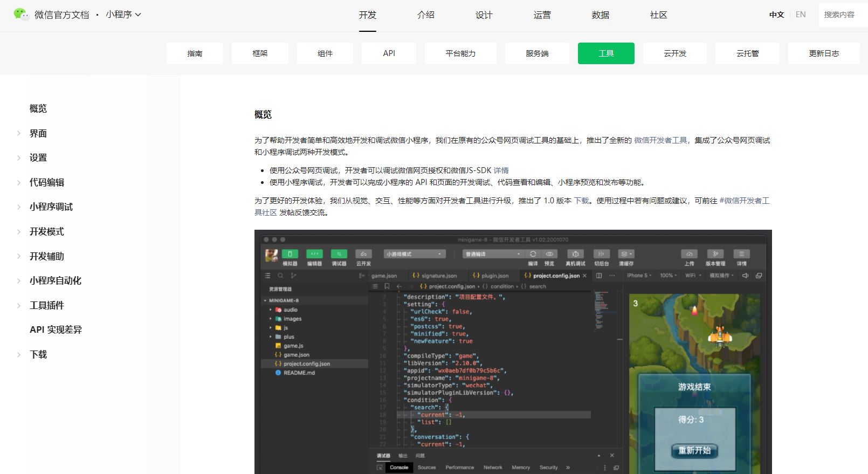Open the API section button
The image size is (868, 474).
389,53
